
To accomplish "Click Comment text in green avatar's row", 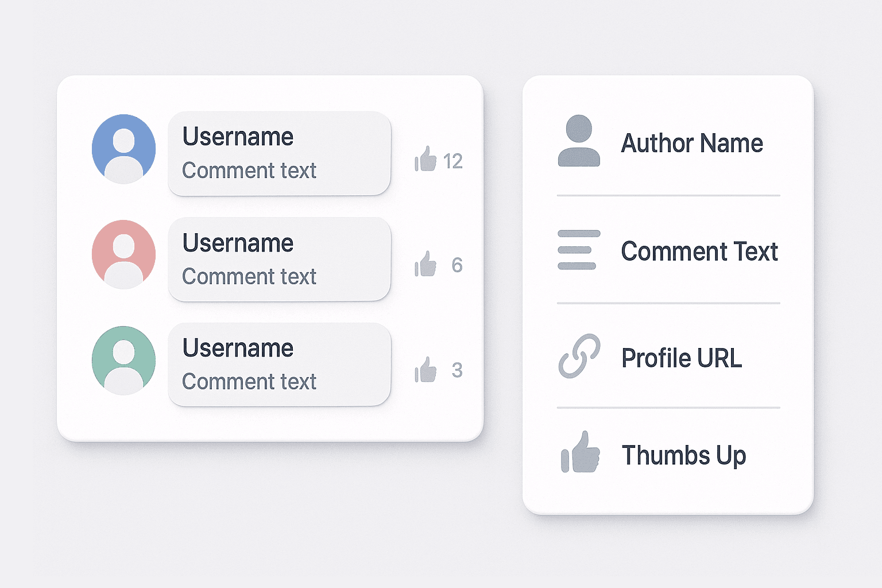I will click(249, 382).
